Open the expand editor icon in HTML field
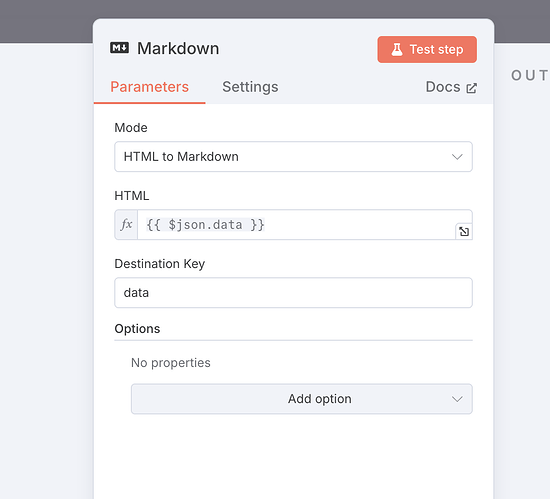 (x=464, y=231)
